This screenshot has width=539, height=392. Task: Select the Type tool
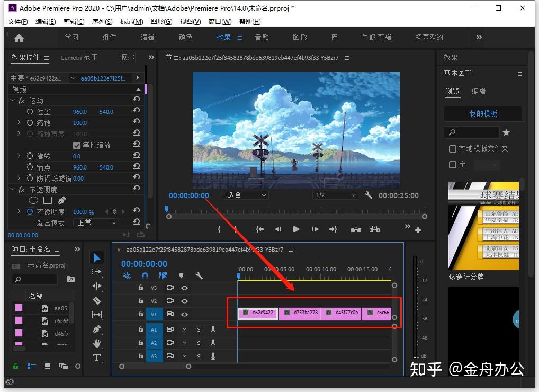tap(97, 358)
